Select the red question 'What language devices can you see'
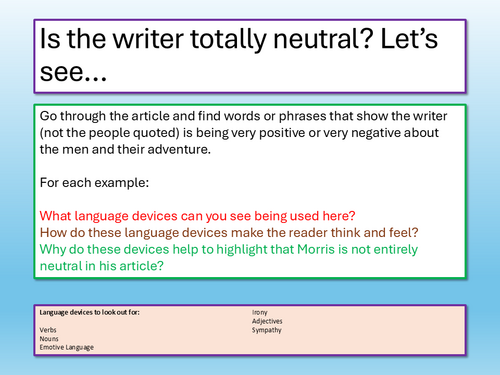The height and width of the screenshot is (375, 500). (198, 216)
